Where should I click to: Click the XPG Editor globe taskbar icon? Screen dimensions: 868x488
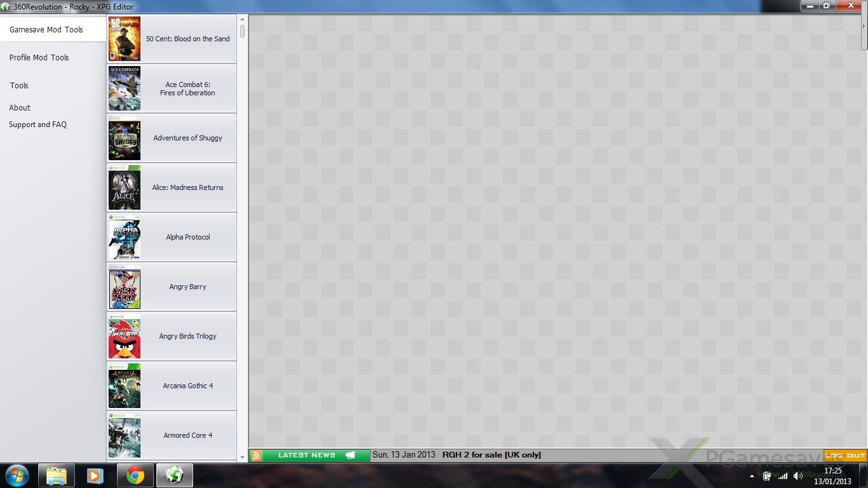click(x=175, y=475)
